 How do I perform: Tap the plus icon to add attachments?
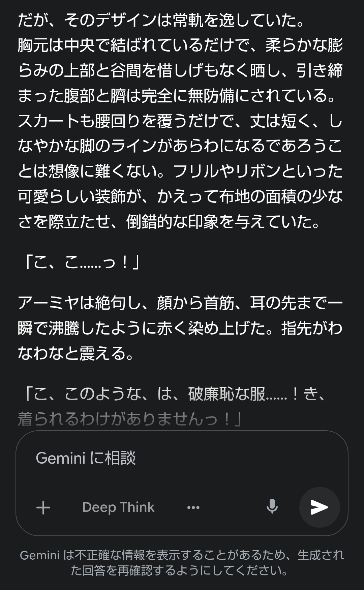pyautogui.click(x=43, y=507)
